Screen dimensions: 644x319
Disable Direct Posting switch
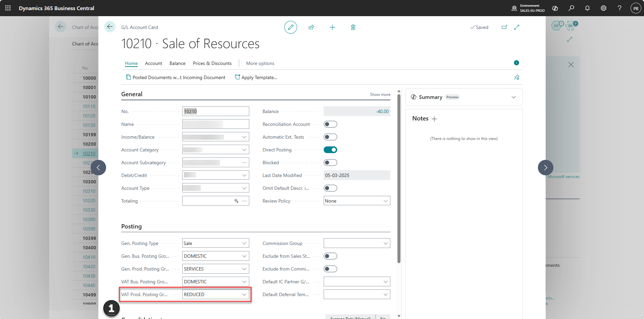tap(330, 150)
